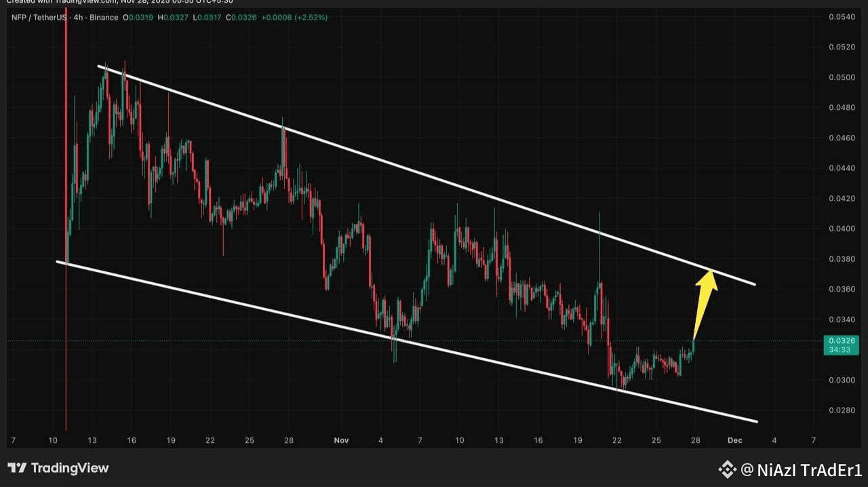Screen dimensions: 868x487
Task: Click the 0.0520 price axis label
Action: pos(842,47)
